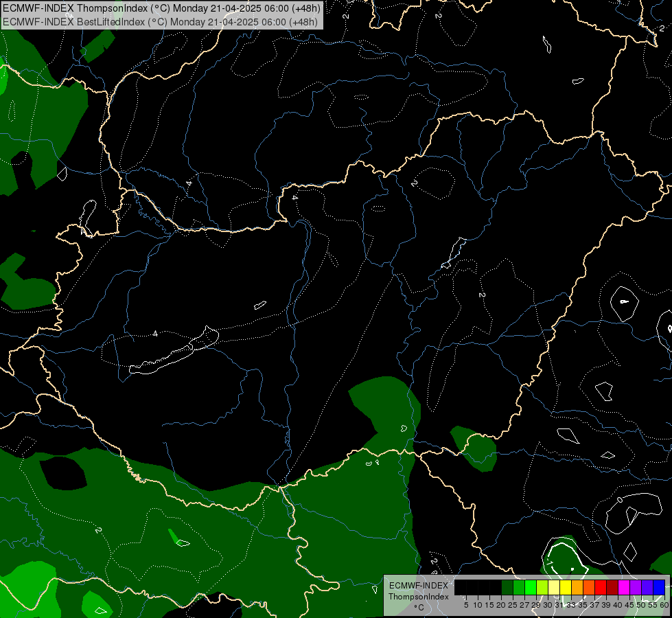Viewport: 672px width, 618px height.
Task: Click the 0 contour label on map
Action: click(x=620, y=500)
